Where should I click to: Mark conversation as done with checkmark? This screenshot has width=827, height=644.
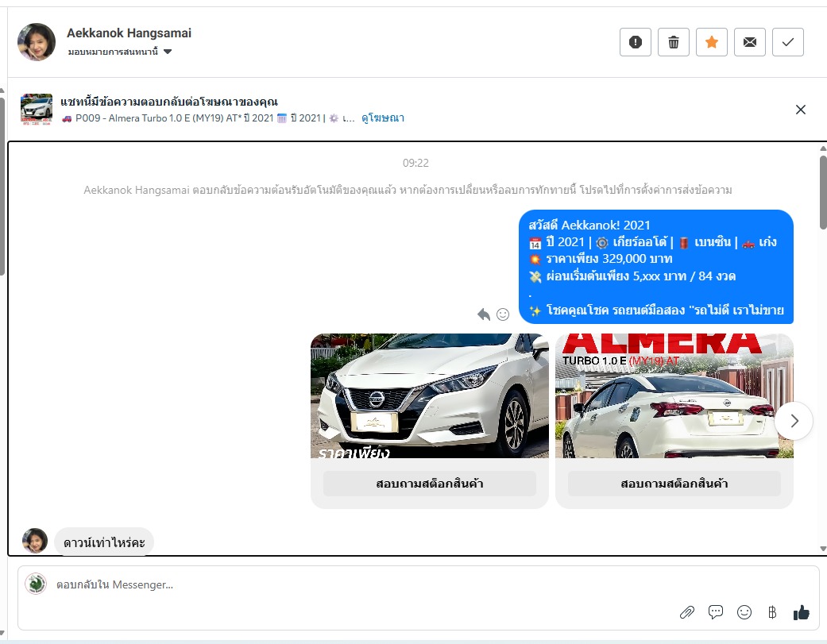point(788,42)
